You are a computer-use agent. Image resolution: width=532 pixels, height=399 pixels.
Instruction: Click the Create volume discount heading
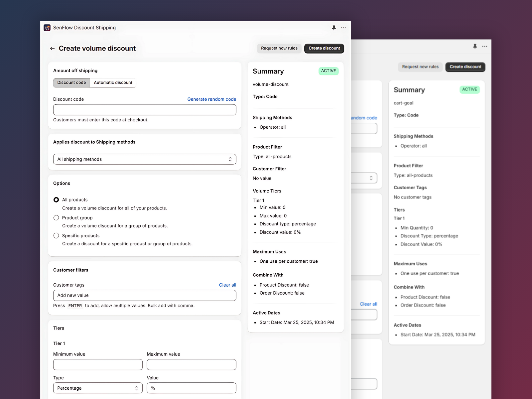click(x=97, y=49)
